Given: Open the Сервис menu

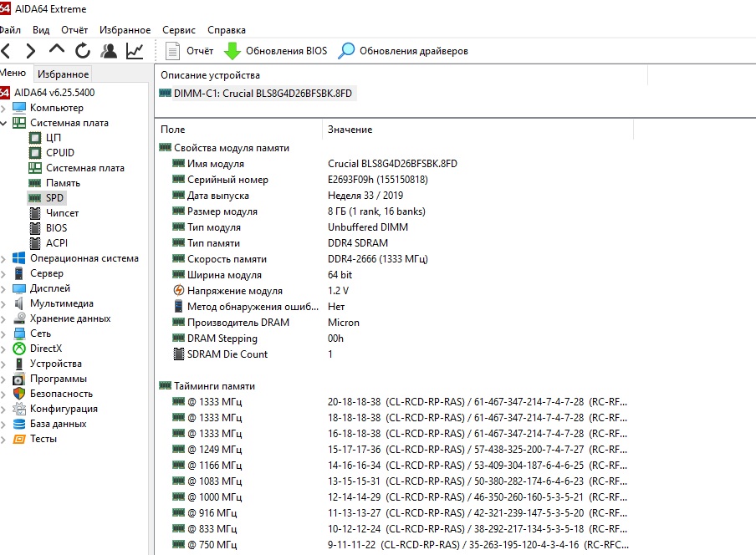Looking at the screenshot, I should pos(179,30).
